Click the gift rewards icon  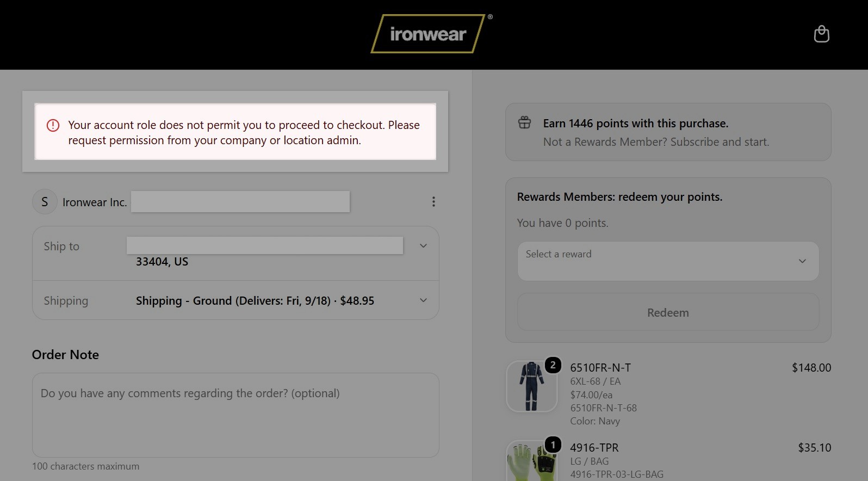coord(524,122)
